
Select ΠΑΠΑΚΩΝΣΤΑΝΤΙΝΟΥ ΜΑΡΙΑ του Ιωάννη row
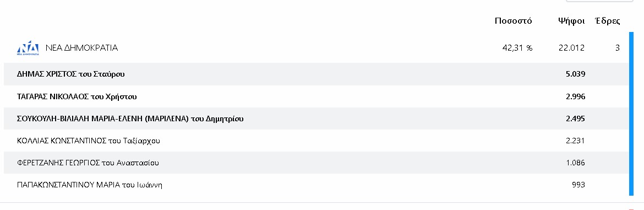pos(316,185)
